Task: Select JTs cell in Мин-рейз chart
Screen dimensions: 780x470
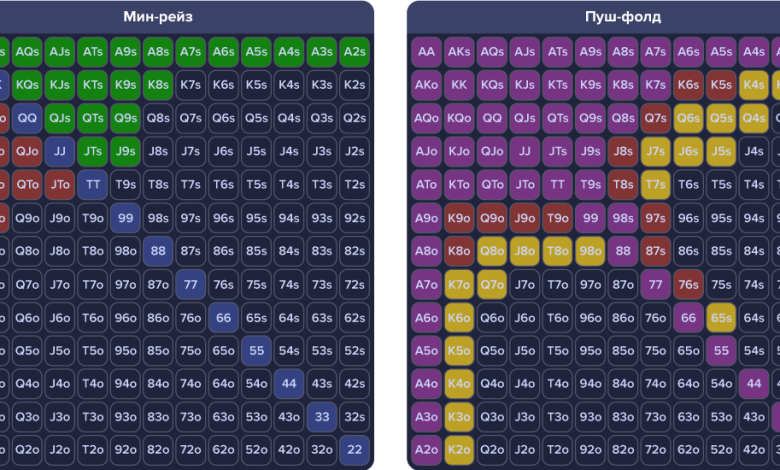Action: point(92,151)
